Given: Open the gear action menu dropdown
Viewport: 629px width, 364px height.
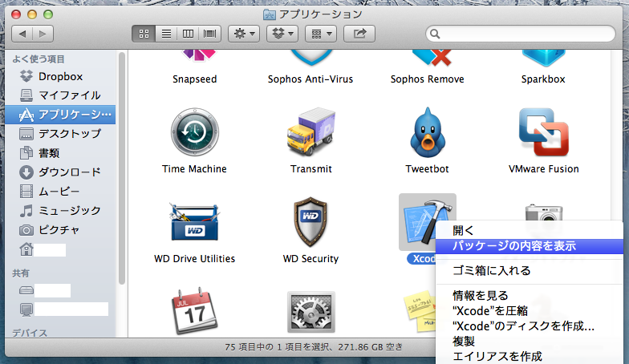Looking at the screenshot, I should (244, 34).
